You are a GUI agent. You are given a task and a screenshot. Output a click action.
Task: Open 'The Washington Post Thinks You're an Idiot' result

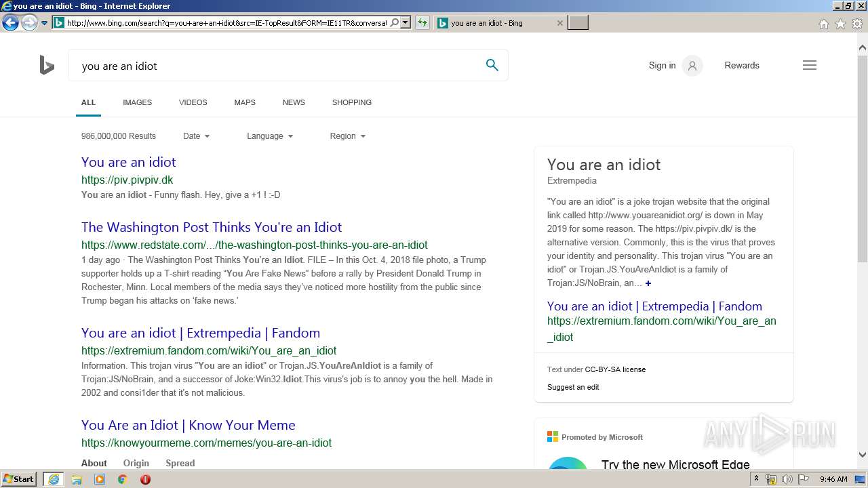tap(212, 227)
